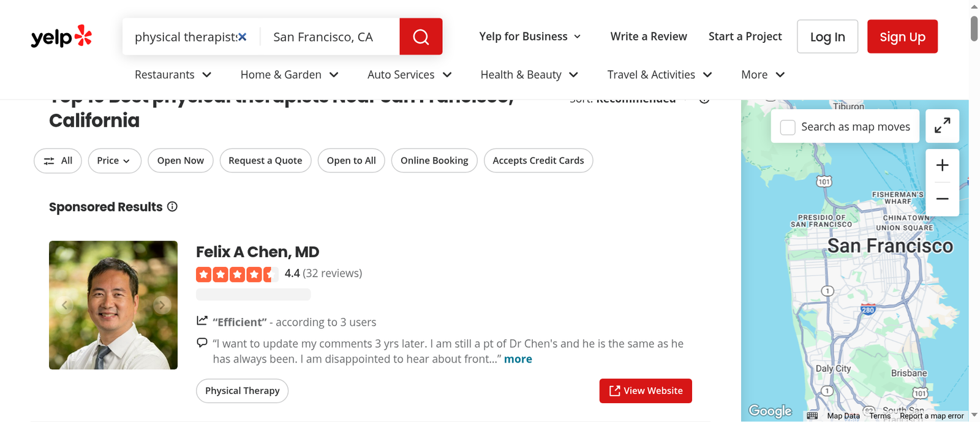This screenshot has width=980, height=422.
Task: Expand the Travel & Activities menu
Action: coord(660,75)
